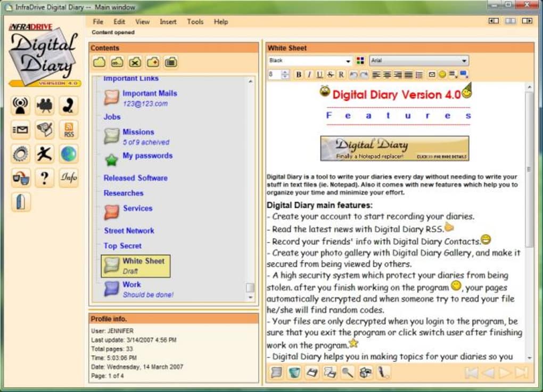Click the printer icon in bottom toolbar

[x=366, y=373]
